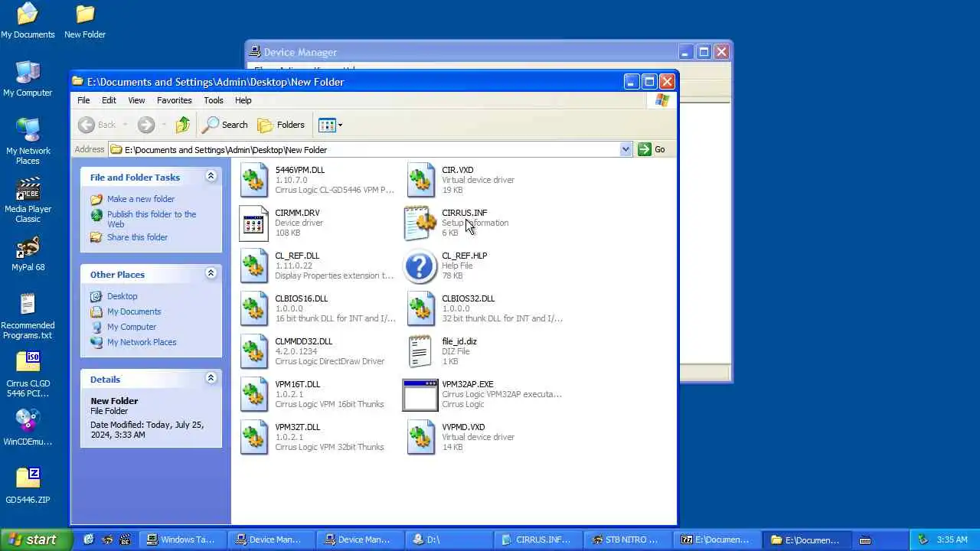
Task: Open the Search pane
Action: click(x=224, y=125)
